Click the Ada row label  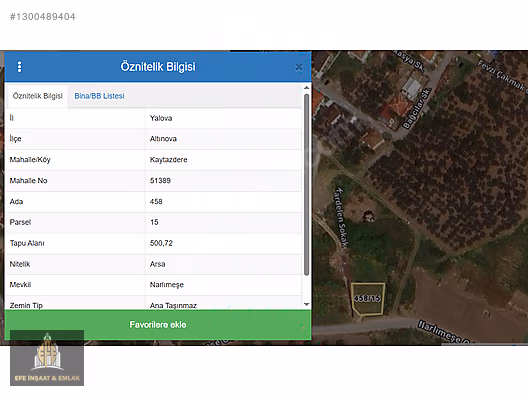click(x=16, y=201)
